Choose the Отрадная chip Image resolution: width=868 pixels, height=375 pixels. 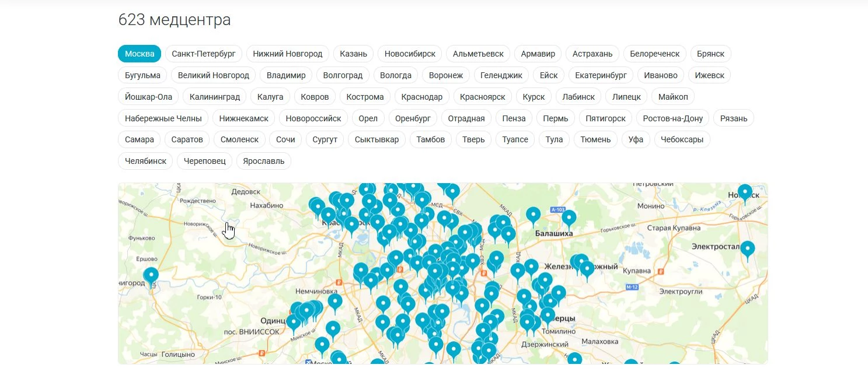pos(466,118)
